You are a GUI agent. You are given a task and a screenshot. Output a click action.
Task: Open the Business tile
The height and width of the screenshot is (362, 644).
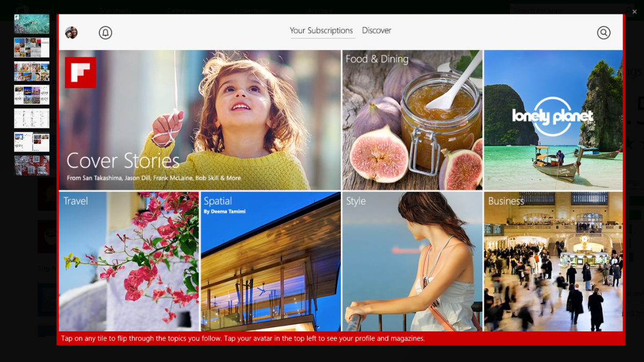point(553,262)
